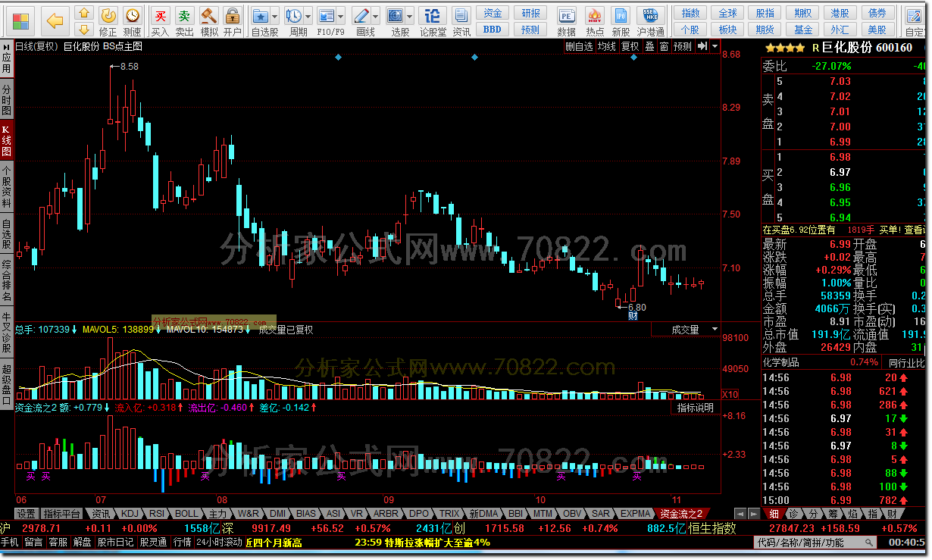Open the 热点 hotspot flame icon
This screenshot has height=560, width=932.
coord(595,20)
